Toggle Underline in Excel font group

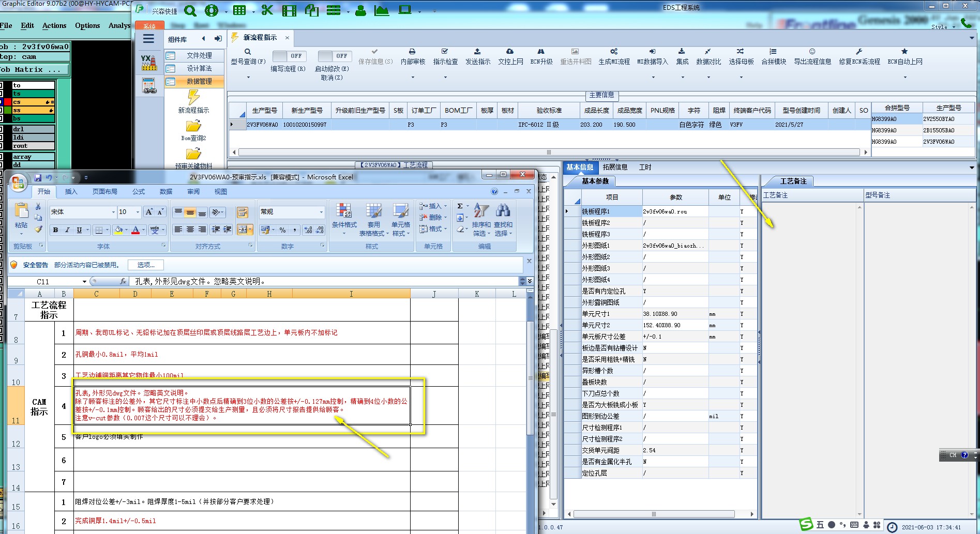(x=79, y=230)
